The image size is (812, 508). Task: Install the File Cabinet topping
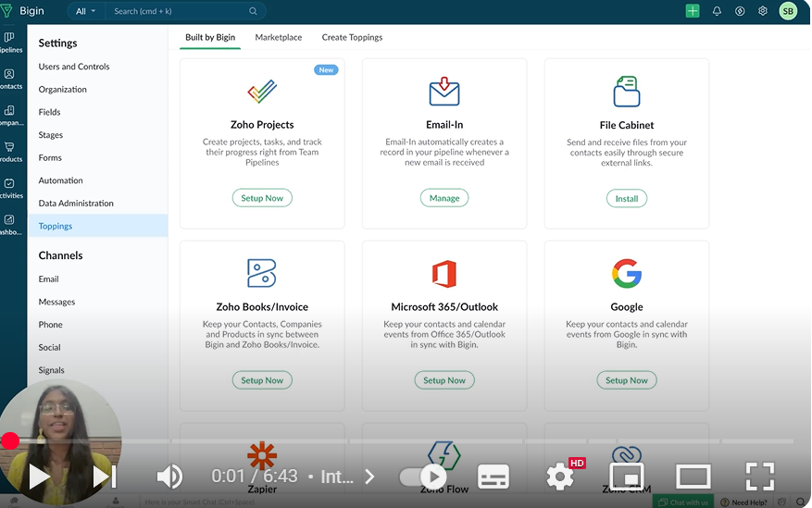(627, 198)
